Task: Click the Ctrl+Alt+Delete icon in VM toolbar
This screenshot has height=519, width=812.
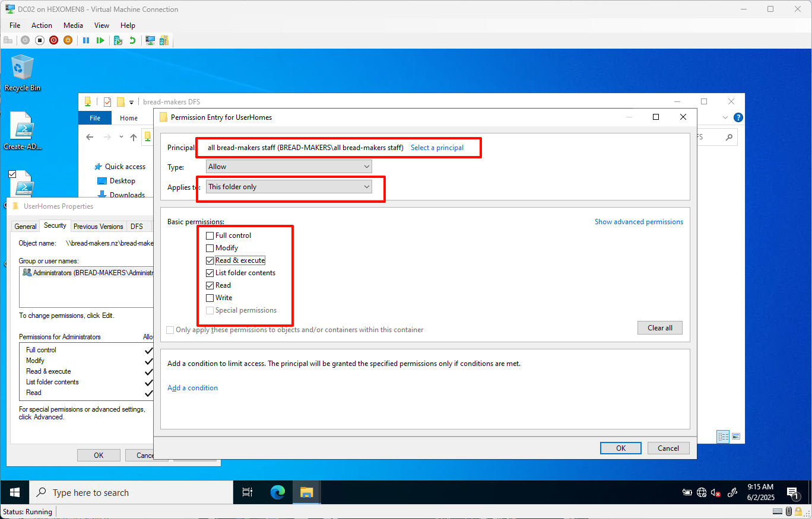Action: coord(8,40)
